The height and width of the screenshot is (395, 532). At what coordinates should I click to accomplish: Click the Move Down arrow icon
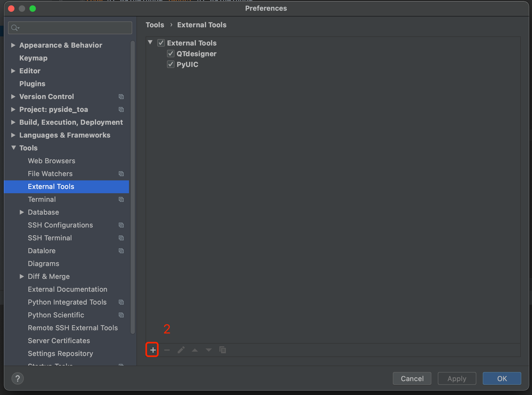point(209,350)
